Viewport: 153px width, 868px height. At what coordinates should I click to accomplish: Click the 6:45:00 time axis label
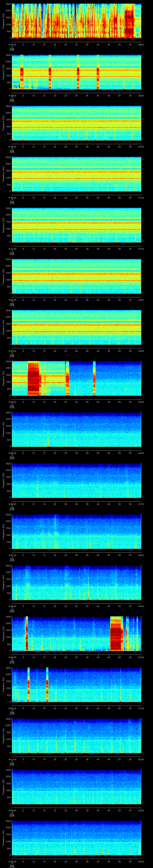pyautogui.click(x=12, y=453)
